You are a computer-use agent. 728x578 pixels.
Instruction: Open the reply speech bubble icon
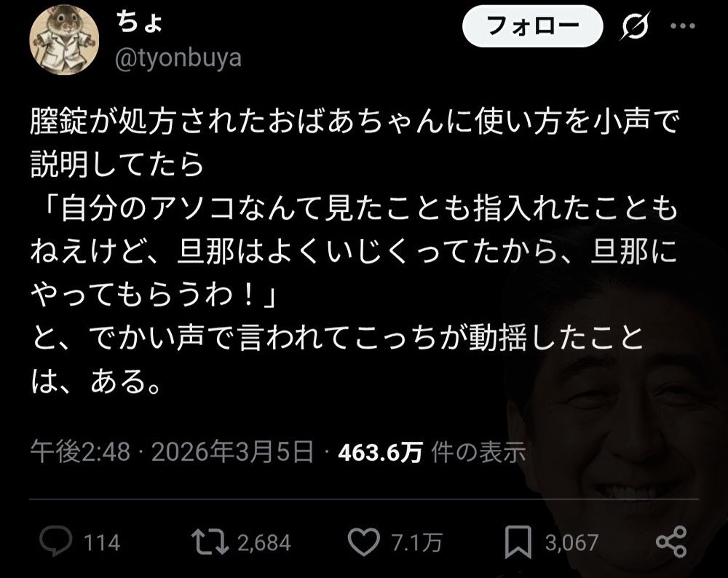point(56,542)
